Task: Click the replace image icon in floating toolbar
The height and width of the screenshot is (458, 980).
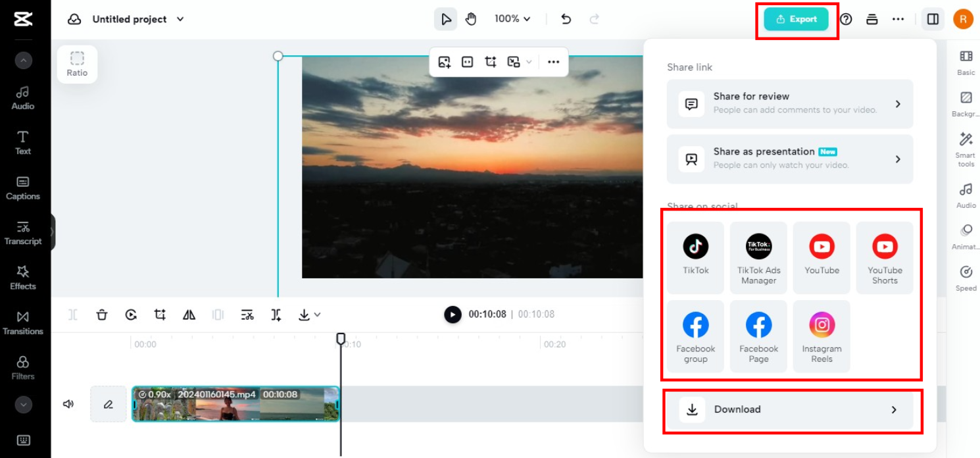Action: click(445, 62)
